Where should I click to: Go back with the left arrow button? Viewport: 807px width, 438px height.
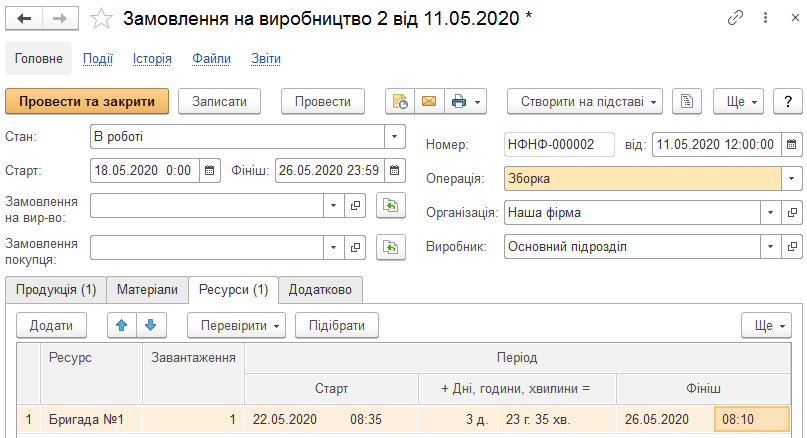pyautogui.click(x=24, y=19)
